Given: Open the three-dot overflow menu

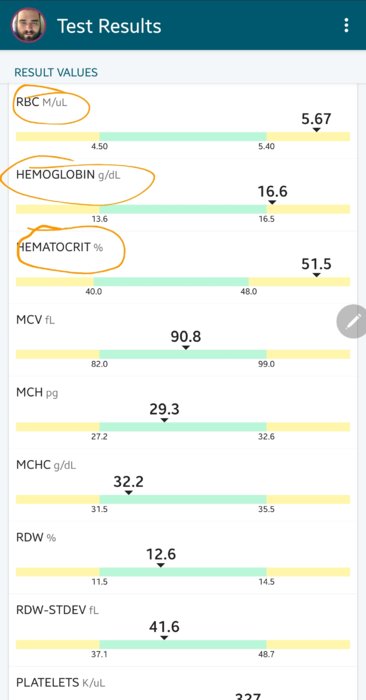Looking at the screenshot, I should pos(346,25).
